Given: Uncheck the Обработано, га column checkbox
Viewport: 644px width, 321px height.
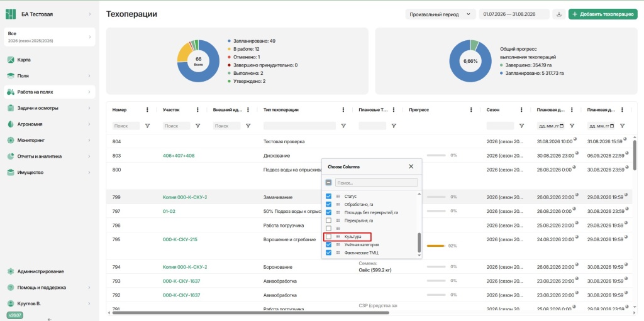Looking at the screenshot, I should coord(328,204).
